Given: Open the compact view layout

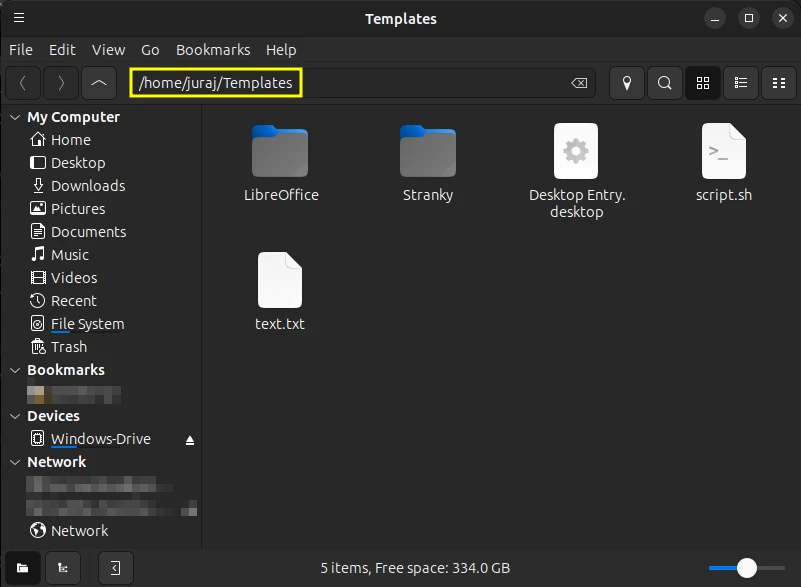Looking at the screenshot, I should pyautogui.click(x=779, y=83).
